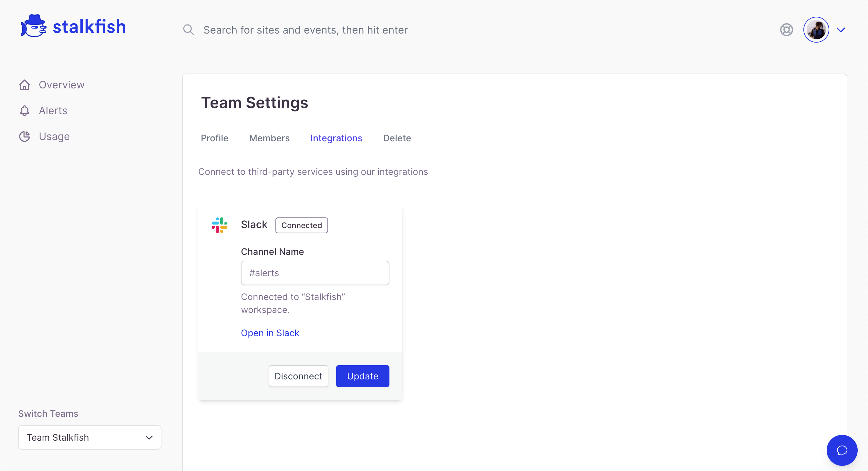The height and width of the screenshot is (471, 868).
Task: Click the Stalkfish fish logo icon
Action: [x=33, y=26]
